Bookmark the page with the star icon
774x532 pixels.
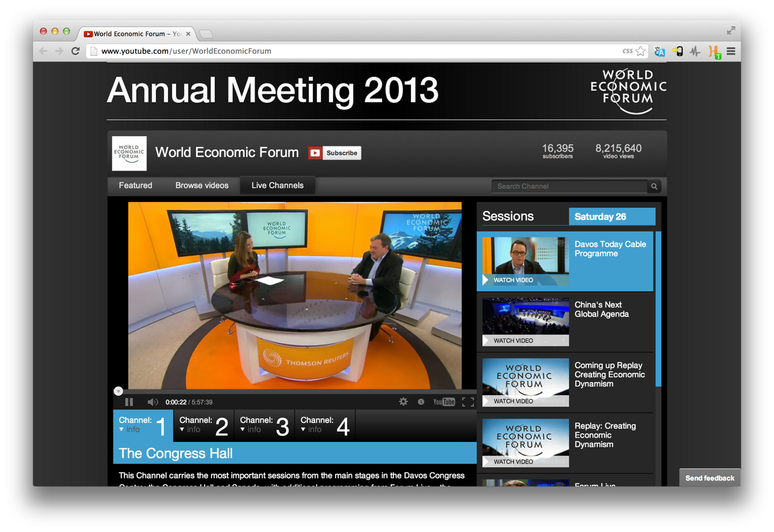641,51
